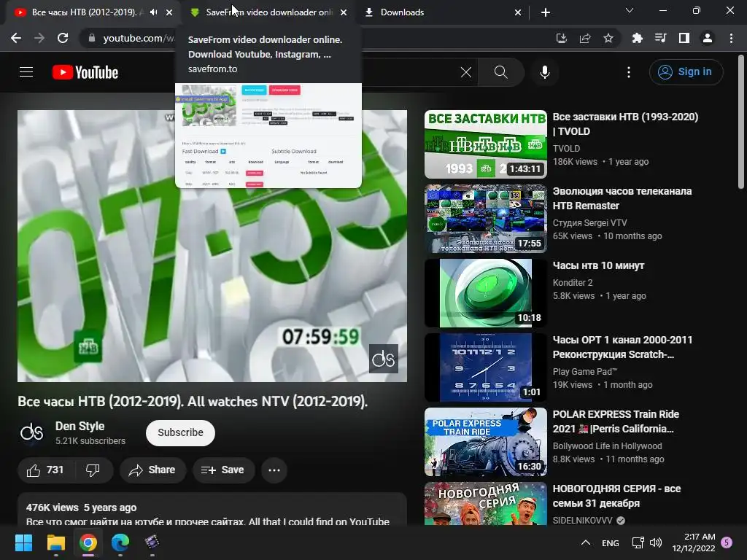This screenshot has height=560, width=747.
Task: Open Chrome three-dot main menu
Action: (x=731, y=38)
